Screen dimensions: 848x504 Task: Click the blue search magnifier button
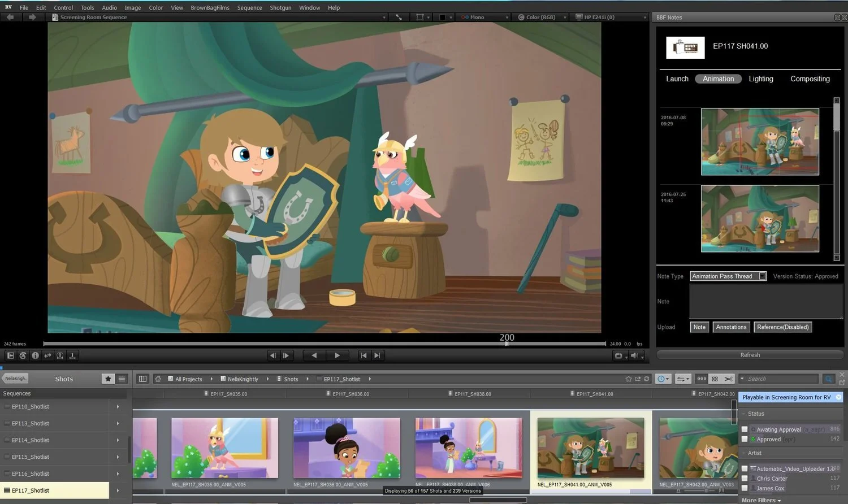click(829, 379)
